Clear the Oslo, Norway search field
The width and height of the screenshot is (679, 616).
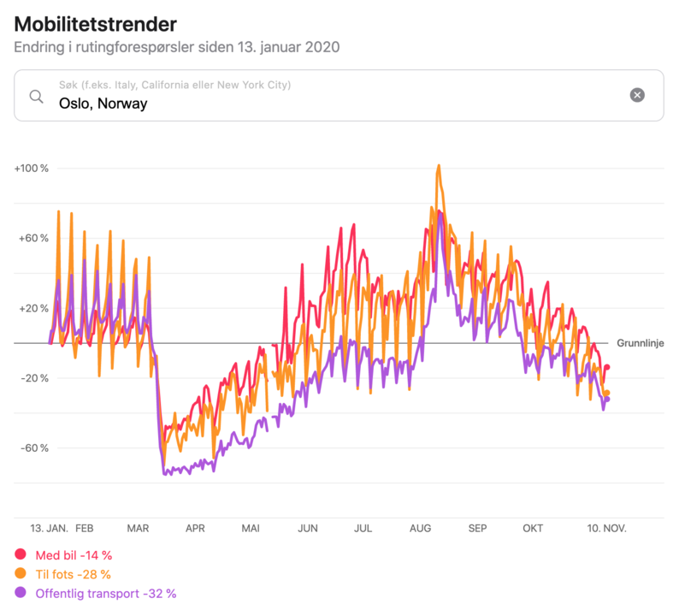637,95
